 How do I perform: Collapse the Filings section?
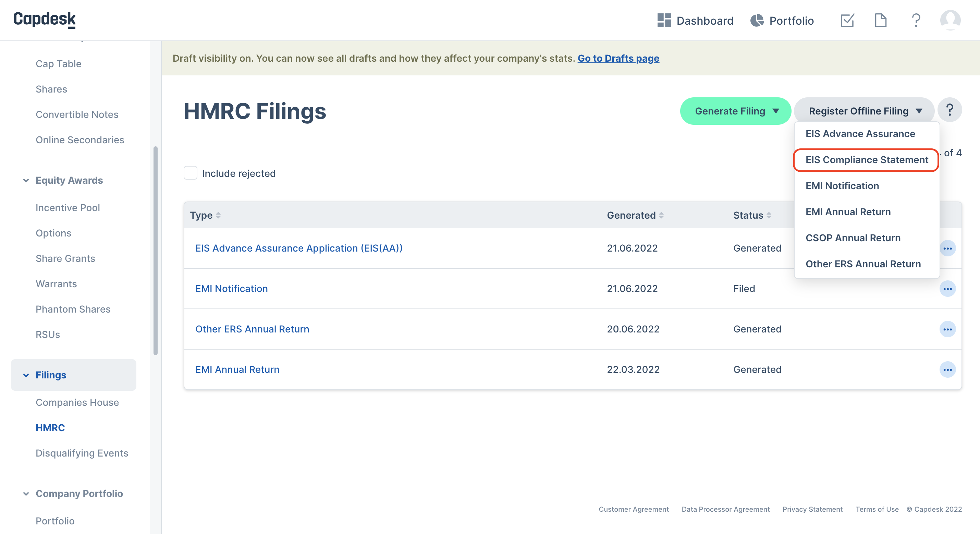[x=26, y=375]
